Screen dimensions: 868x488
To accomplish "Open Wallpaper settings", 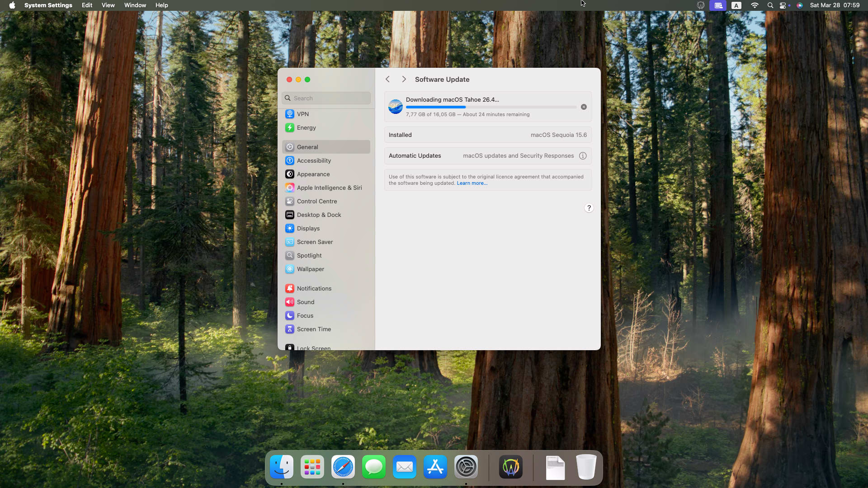I will click(326, 269).
